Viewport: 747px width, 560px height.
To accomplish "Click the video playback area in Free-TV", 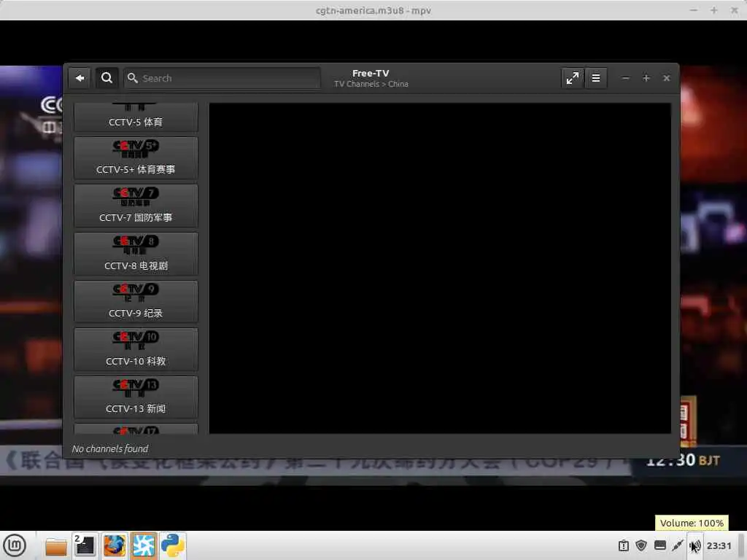I will point(440,268).
